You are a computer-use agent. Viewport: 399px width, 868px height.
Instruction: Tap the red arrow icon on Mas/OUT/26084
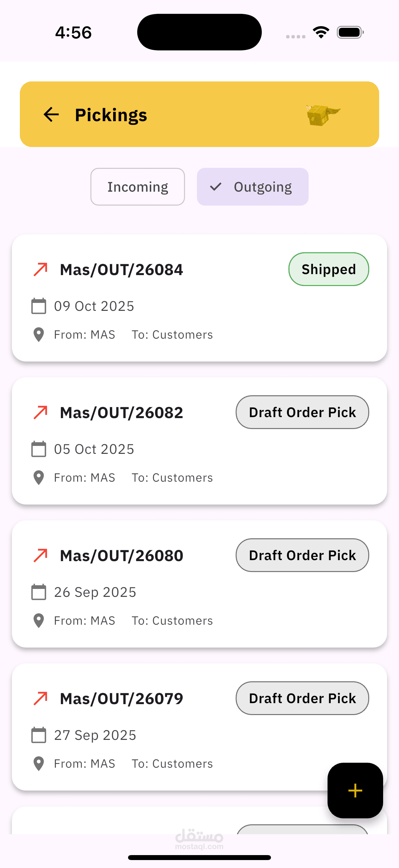41,269
